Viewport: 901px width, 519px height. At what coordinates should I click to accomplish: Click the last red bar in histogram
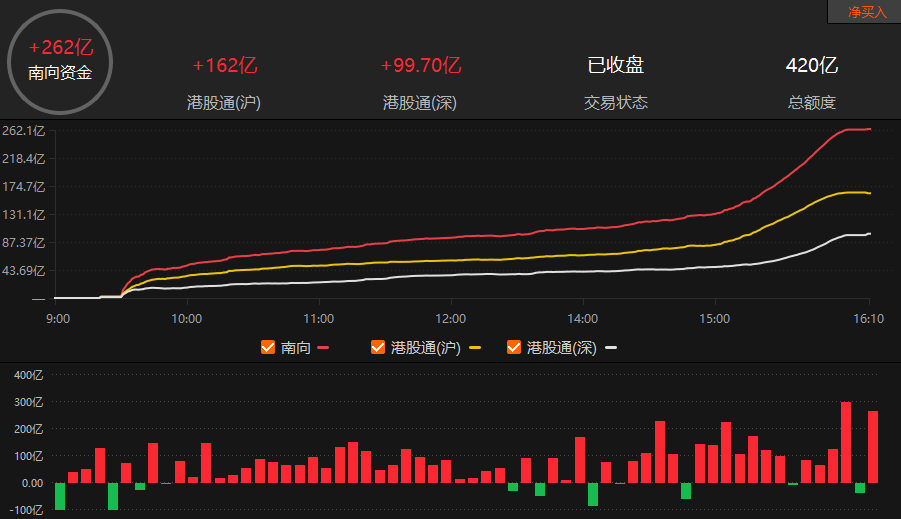(873, 447)
